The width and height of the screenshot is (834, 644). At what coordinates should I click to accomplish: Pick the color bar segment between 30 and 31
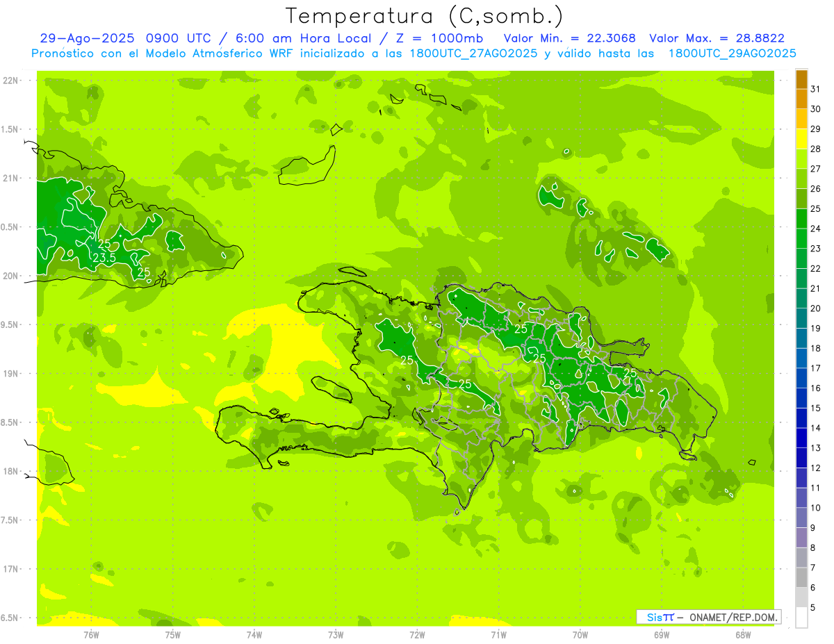[x=801, y=99]
